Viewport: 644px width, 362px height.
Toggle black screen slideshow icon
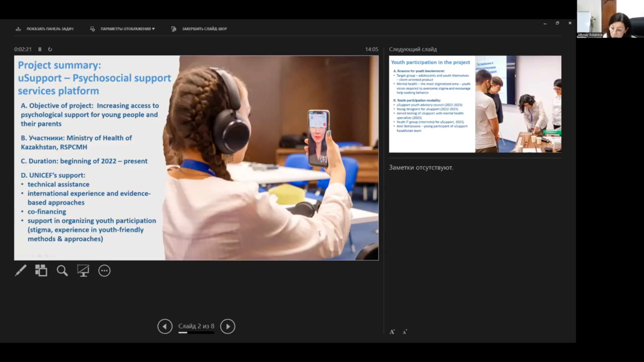(x=83, y=270)
